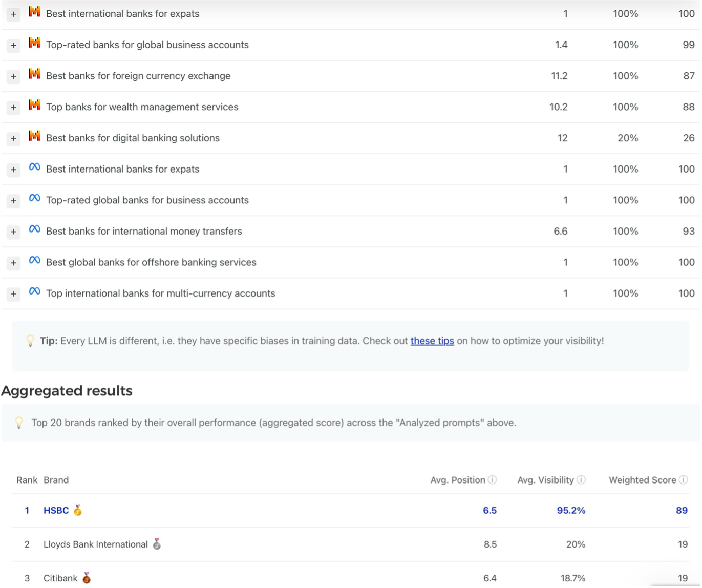Click Mistral icon beside wealth management prompt
The width and height of the screenshot is (702, 588).
click(34, 105)
